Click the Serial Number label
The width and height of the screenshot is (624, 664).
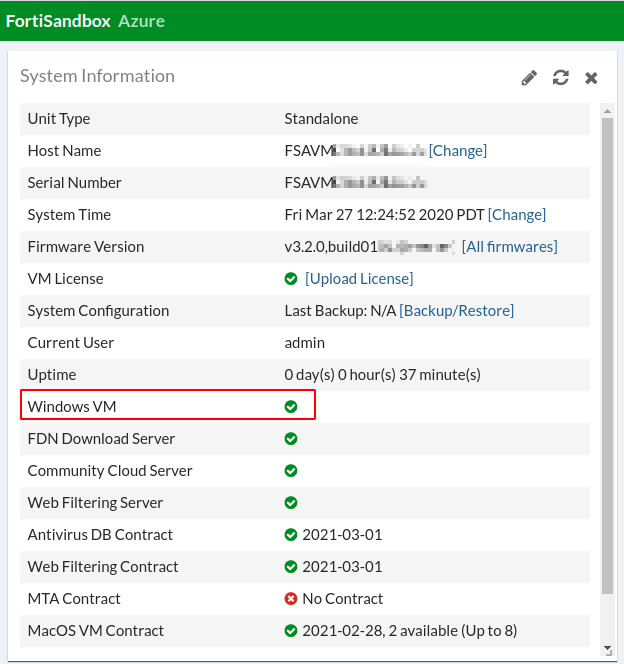pos(75,183)
